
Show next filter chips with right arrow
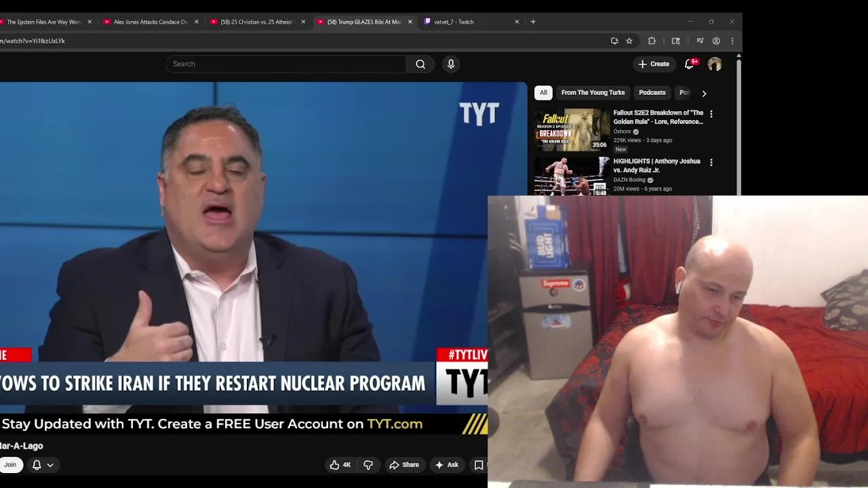(x=704, y=93)
